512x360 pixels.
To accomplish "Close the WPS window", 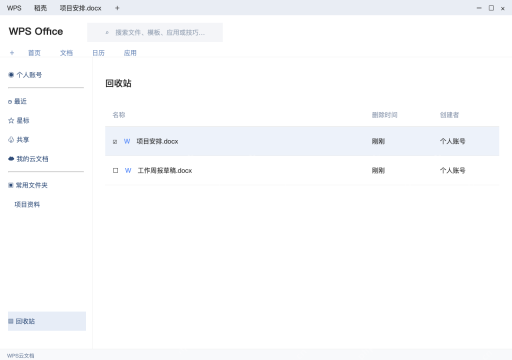I will pos(503,9).
